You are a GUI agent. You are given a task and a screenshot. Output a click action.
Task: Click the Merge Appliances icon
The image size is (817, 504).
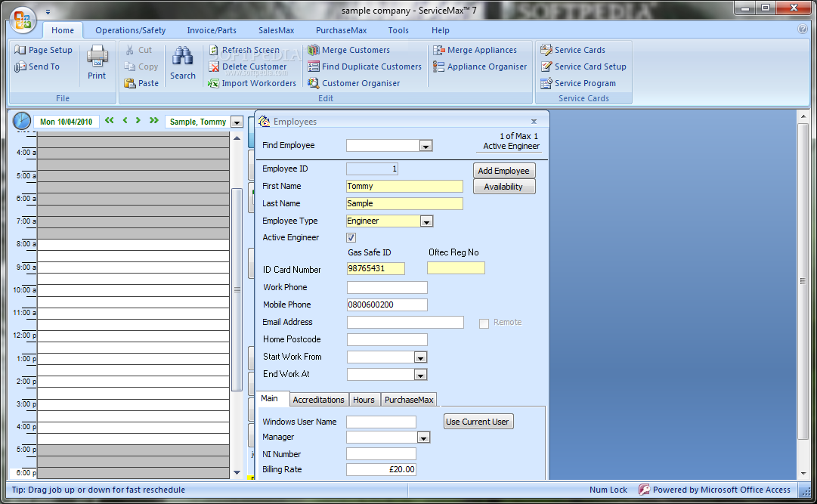click(438, 50)
